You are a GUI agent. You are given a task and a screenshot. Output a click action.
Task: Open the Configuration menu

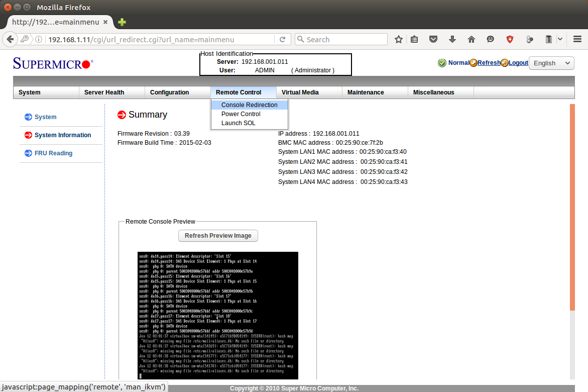[x=169, y=92]
